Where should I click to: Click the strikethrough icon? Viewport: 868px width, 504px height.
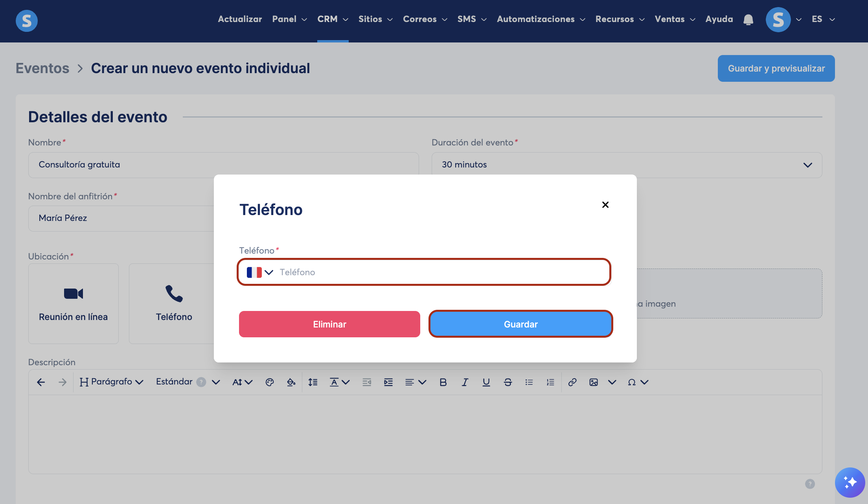tap(508, 382)
